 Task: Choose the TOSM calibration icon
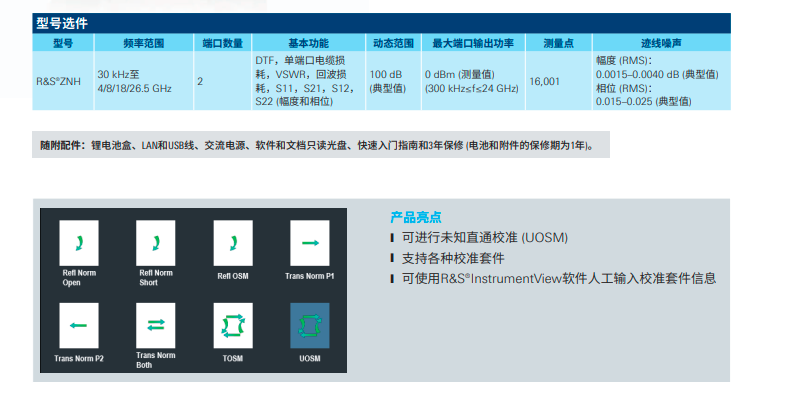pyautogui.click(x=232, y=325)
